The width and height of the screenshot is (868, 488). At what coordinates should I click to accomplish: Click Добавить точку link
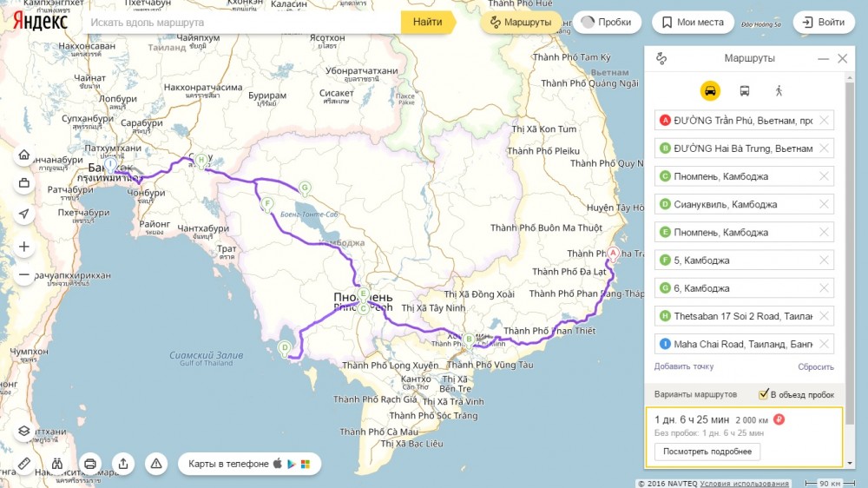684,366
